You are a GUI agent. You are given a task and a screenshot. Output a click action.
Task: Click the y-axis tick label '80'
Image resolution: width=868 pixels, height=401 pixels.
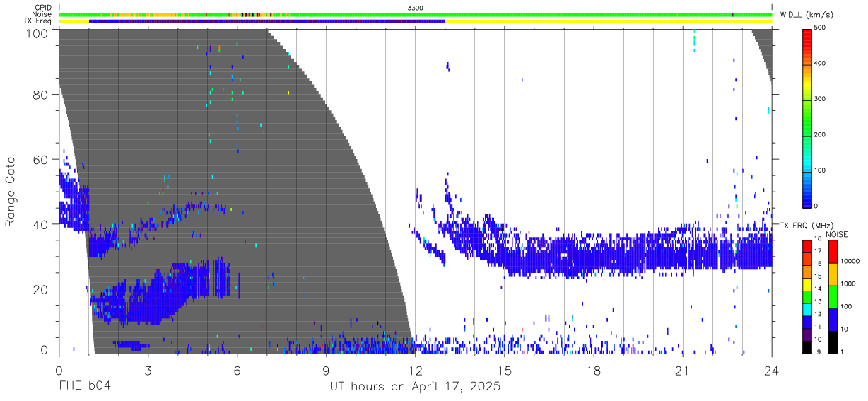click(x=41, y=94)
